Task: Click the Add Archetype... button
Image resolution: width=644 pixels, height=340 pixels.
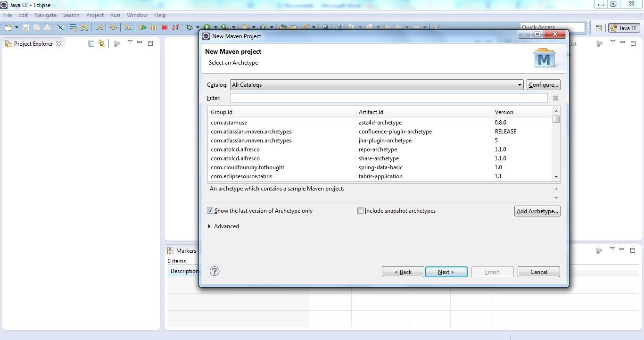Action: pyautogui.click(x=537, y=211)
